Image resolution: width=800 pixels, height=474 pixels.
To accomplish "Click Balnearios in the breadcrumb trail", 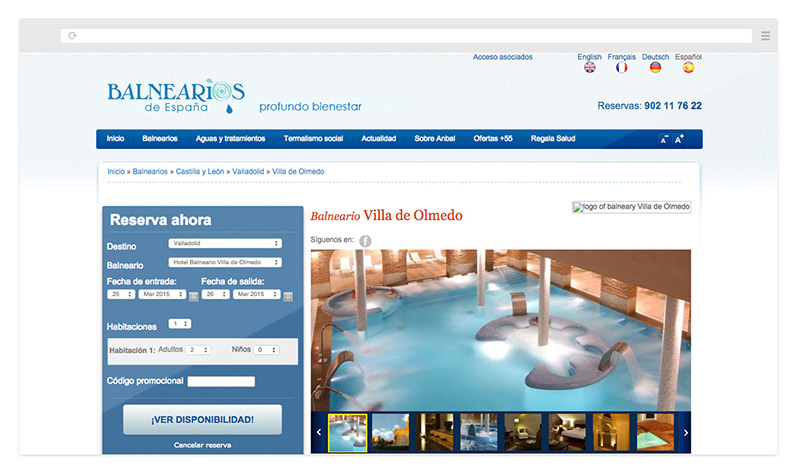I will (x=150, y=171).
